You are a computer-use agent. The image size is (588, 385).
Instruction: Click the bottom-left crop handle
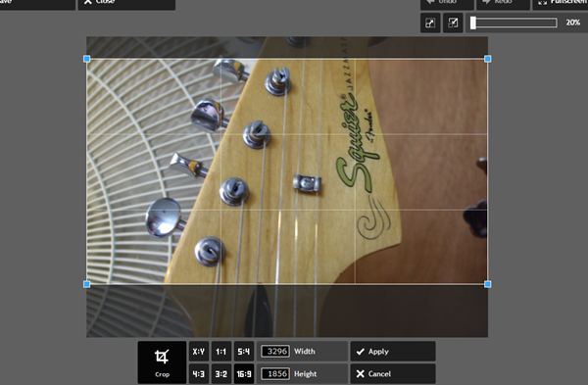click(86, 284)
